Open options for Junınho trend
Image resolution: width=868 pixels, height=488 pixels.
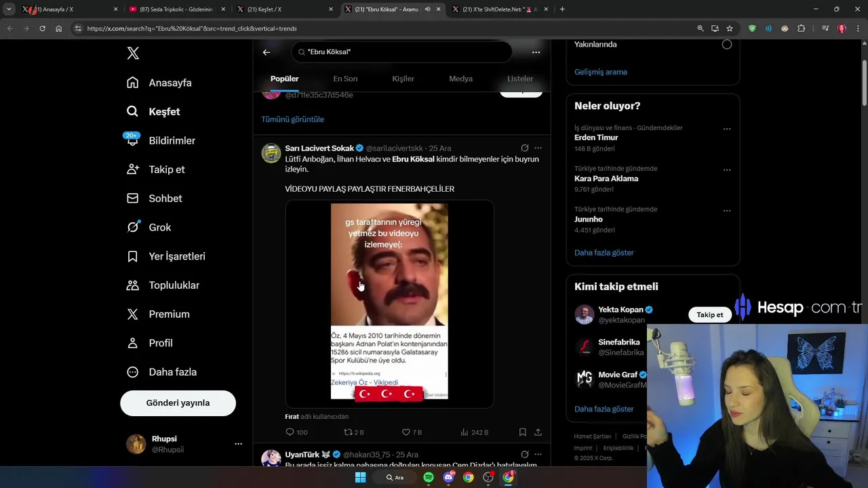point(727,210)
